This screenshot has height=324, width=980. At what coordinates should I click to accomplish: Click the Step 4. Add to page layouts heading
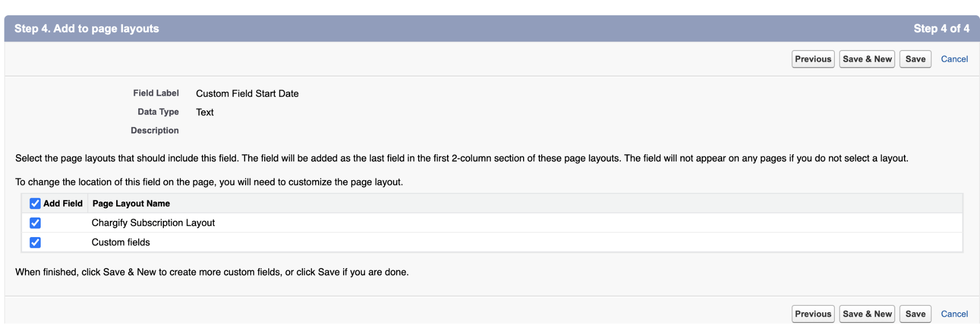pos(87,28)
